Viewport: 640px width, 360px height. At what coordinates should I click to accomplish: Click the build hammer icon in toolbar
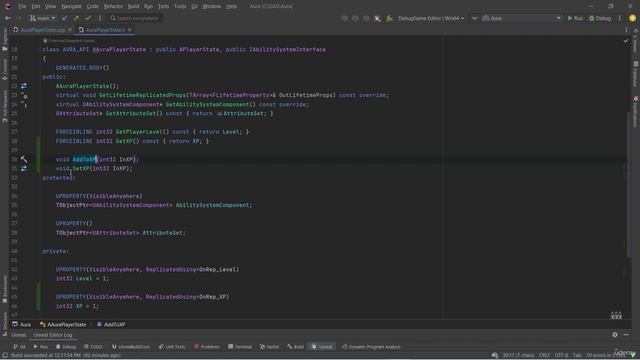click(389, 18)
